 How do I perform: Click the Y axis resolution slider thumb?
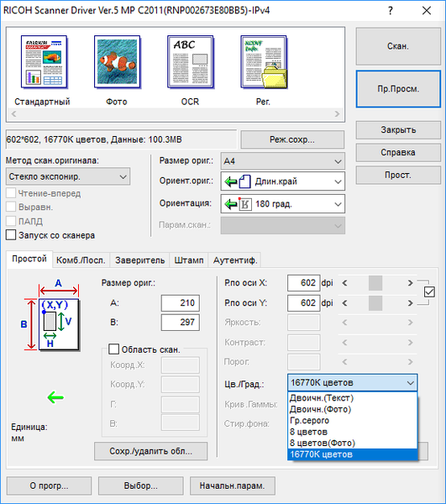pos(375,303)
